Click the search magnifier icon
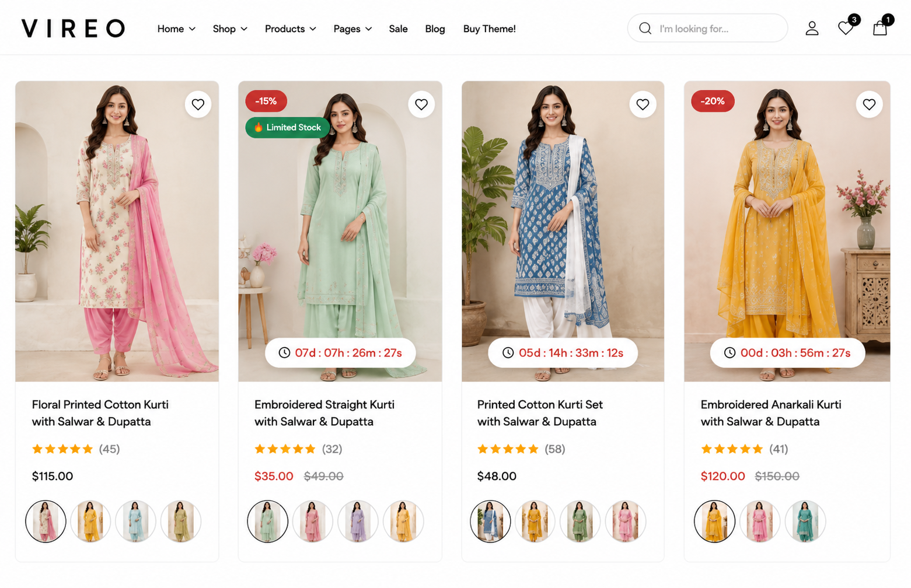911x588 pixels. (x=645, y=28)
